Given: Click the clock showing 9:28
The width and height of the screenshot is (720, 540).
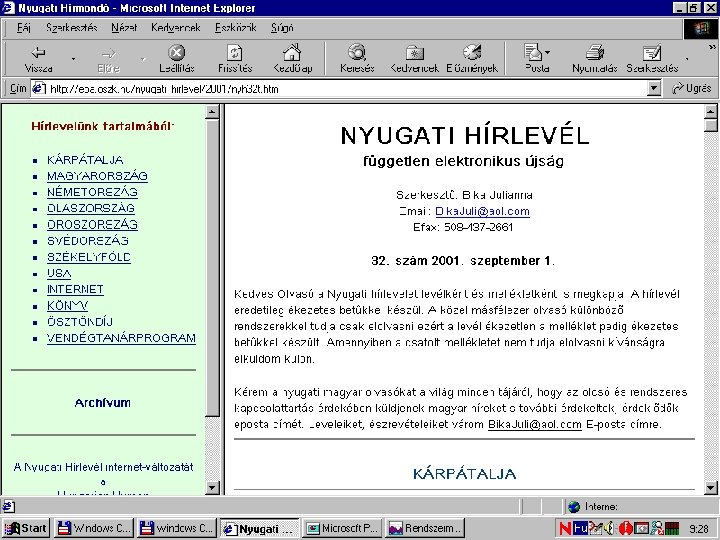Looking at the screenshot, I should click(698, 529).
